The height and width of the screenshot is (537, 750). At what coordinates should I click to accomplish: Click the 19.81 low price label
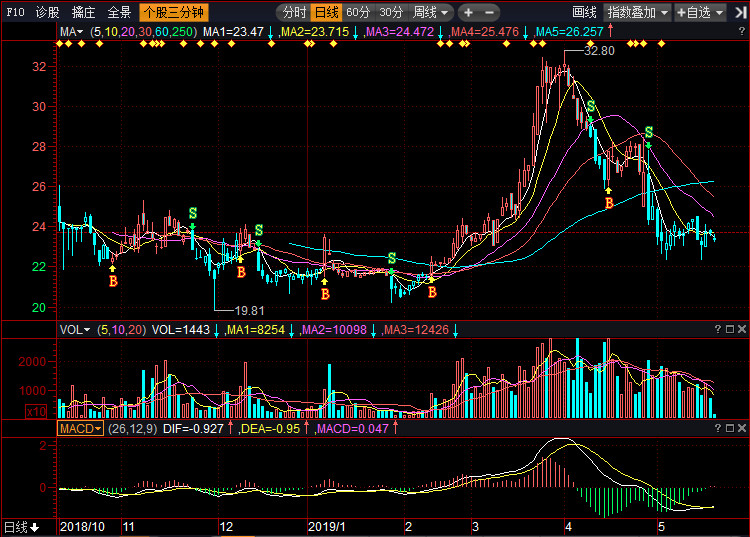click(249, 311)
